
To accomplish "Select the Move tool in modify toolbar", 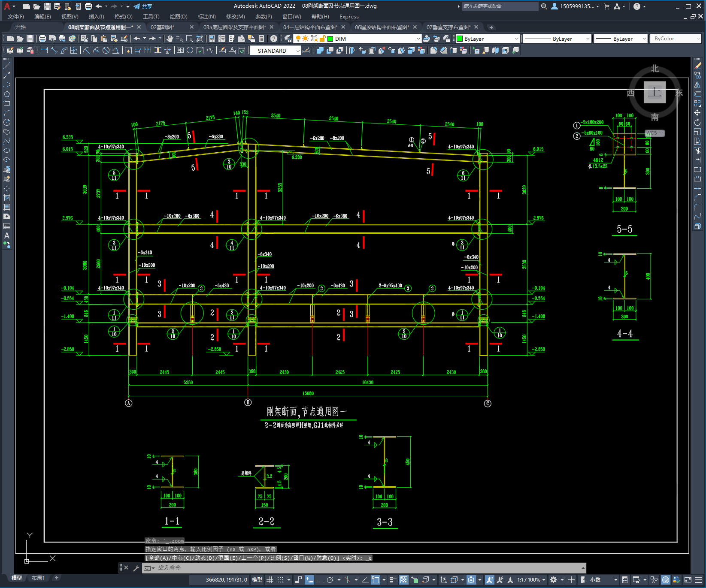I will [x=697, y=113].
